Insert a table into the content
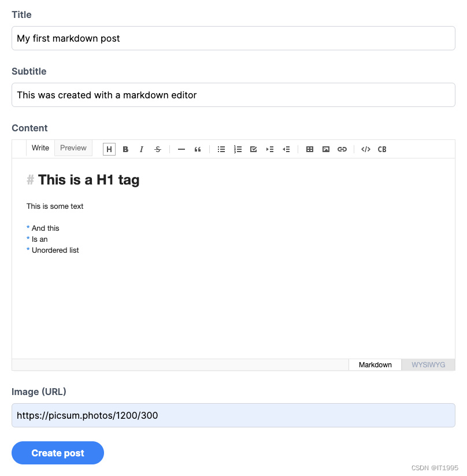The width and height of the screenshot is (467, 476). [x=310, y=149]
